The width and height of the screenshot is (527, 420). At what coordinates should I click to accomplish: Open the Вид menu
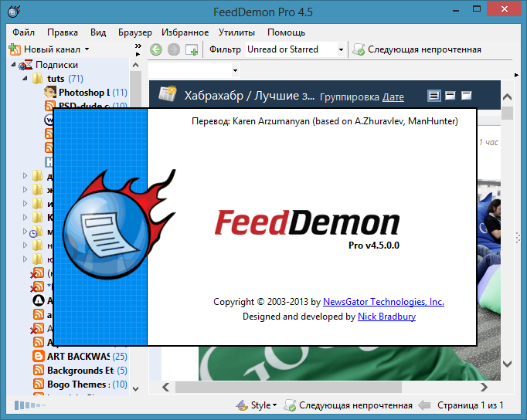pyautogui.click(x=98, y=32)
